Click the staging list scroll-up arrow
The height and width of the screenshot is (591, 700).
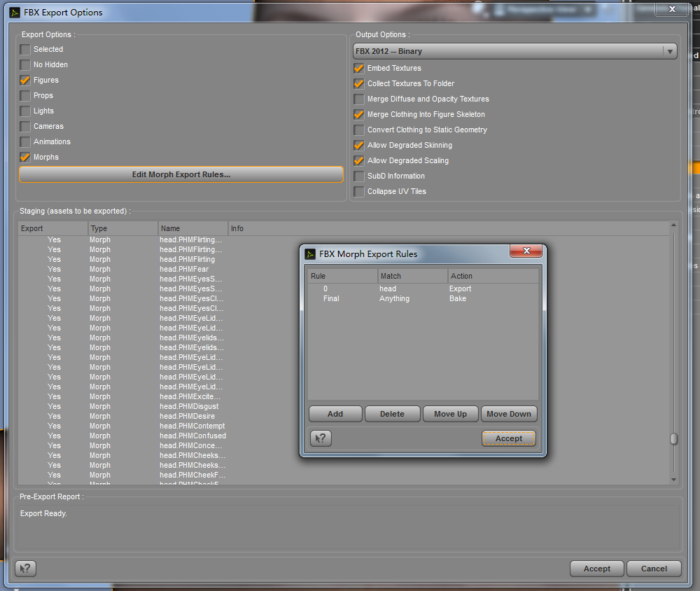673,225
